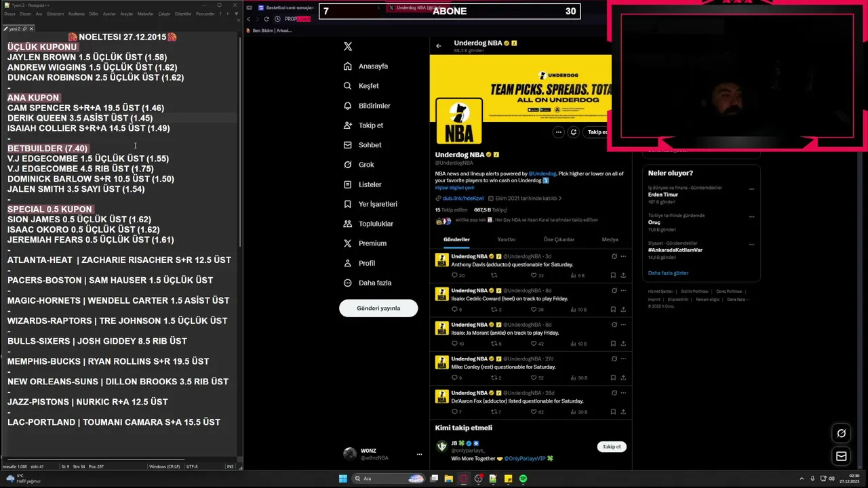868x488 pixels.
Task: Open Keşfet explore page
Action: 361,86
